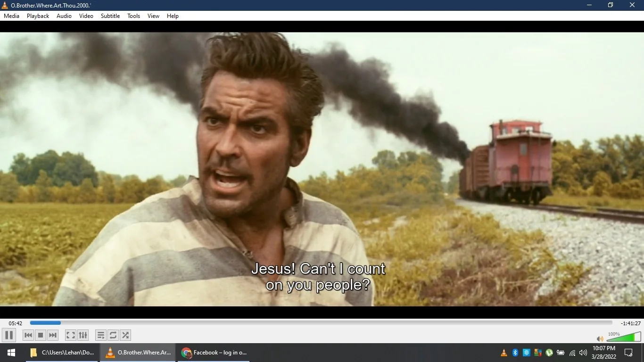Viewport: 644px width, 362px height.
Task: Open uTorrent from the system tray
Action: click(549, 353)
